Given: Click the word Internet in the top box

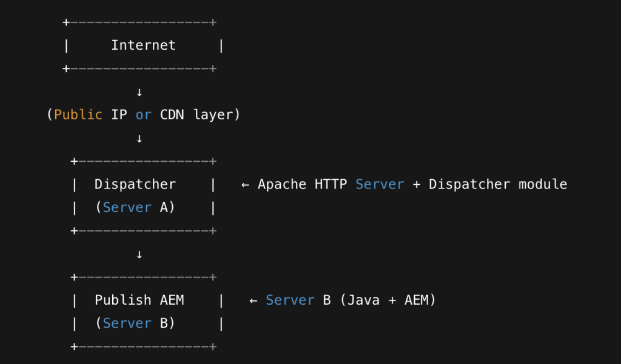Looking at the screenshot, I should (x=143, y=45).
